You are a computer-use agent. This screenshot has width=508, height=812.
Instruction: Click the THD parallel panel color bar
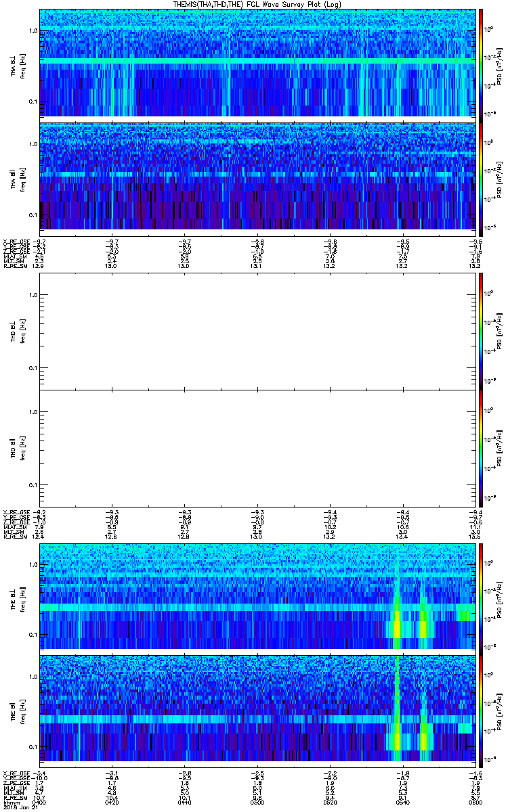[481, 448]
